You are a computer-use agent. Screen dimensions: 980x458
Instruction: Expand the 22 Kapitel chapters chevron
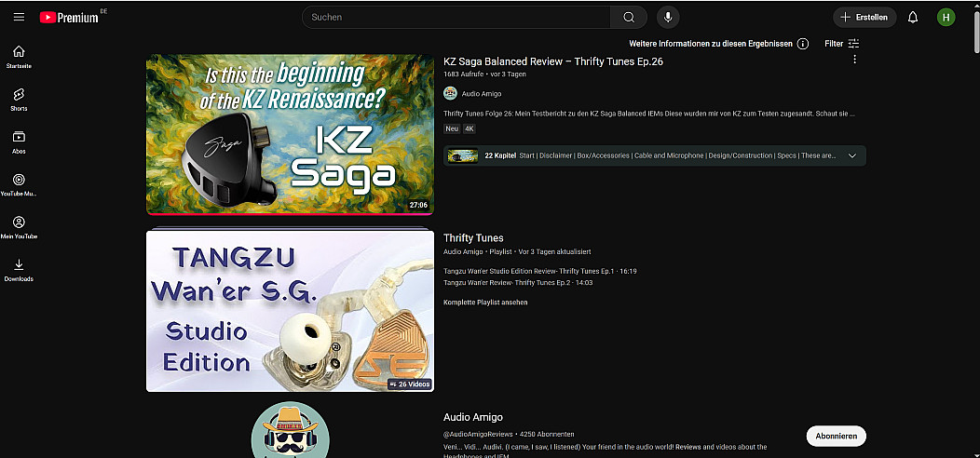click(x=851, y=155)
